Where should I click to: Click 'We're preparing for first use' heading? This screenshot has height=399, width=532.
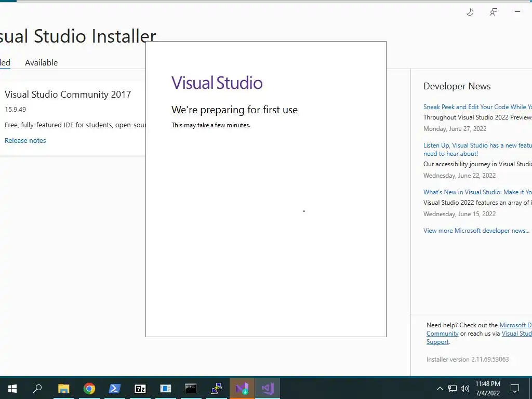[234, 110]
